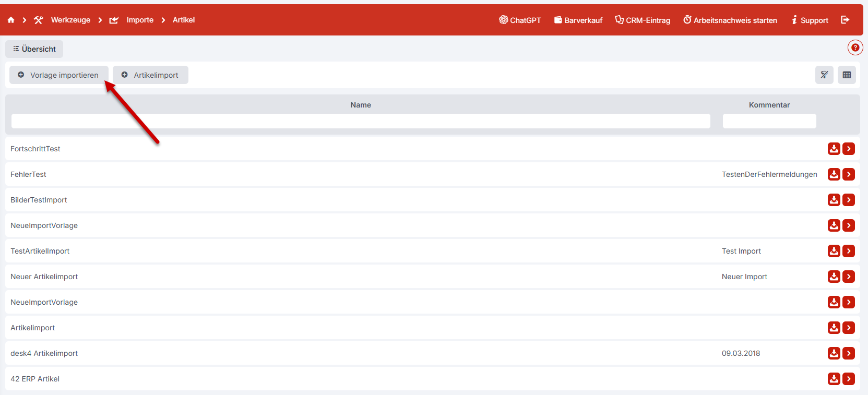Click into the Kommentar filter field

tap(769, 121)
